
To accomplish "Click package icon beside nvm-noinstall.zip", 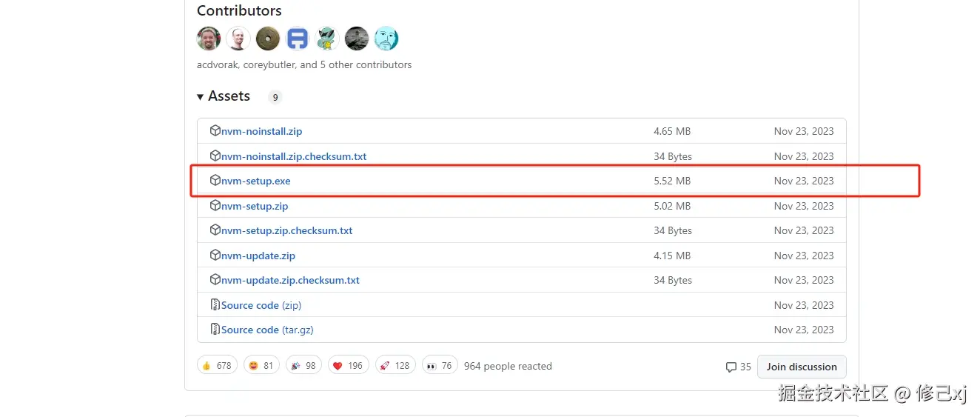I will pyautogui.click(x=215, y=130).
